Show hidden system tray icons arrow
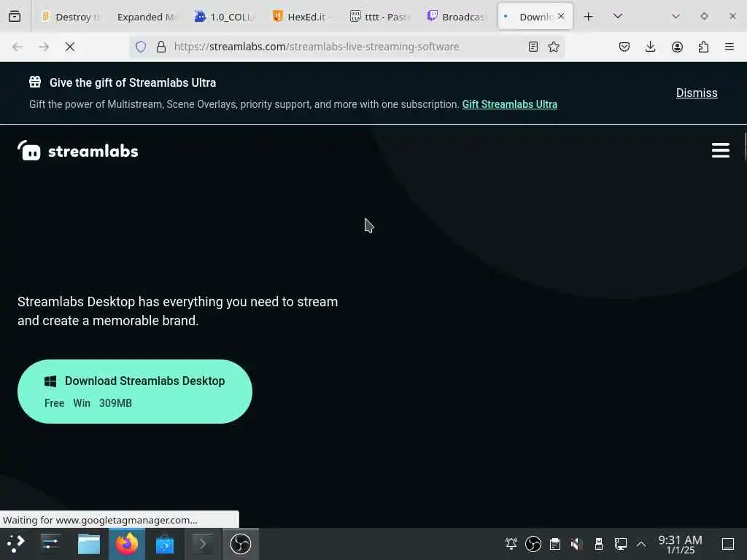747x560 pixels. pos(641,544)
